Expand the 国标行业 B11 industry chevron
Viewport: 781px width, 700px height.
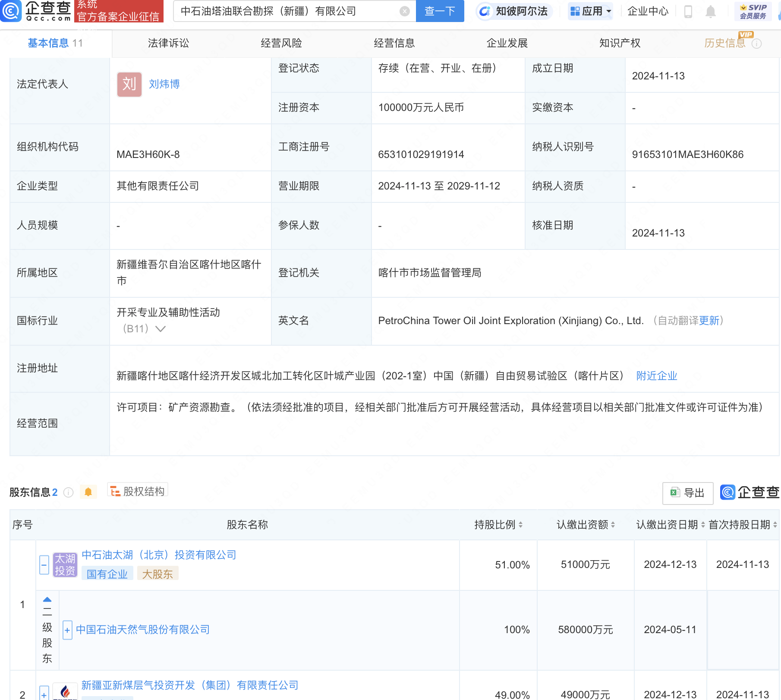click(161, 329)
